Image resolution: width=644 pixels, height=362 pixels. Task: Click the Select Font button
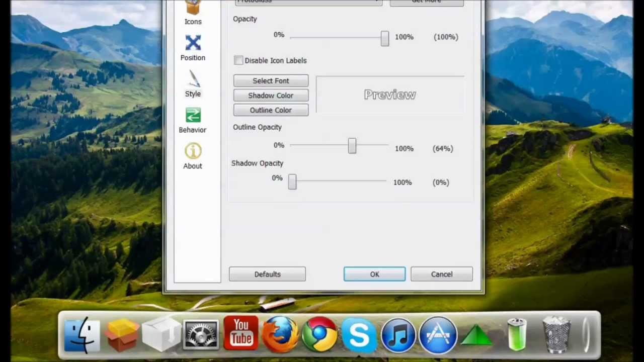click(271, 80)
